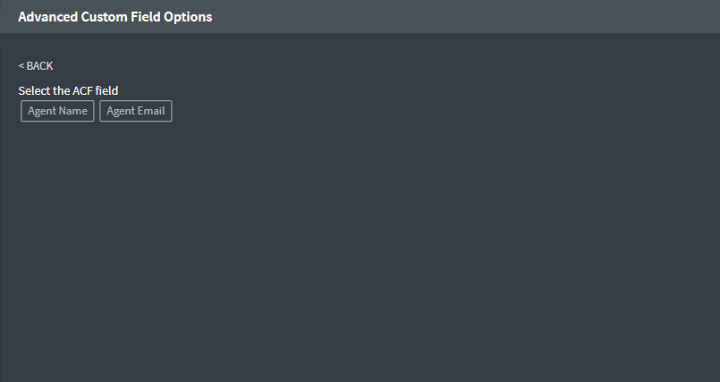Go back using the < BACK link

click(x=36, y=66)
